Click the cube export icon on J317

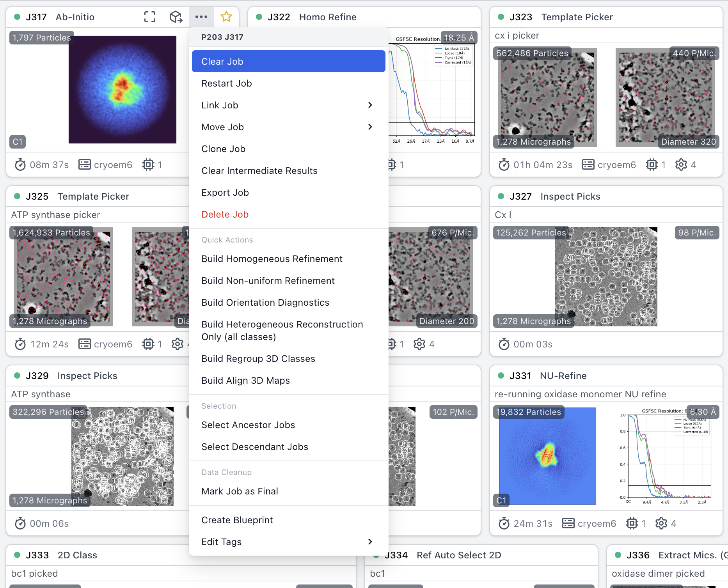point(176,17)
